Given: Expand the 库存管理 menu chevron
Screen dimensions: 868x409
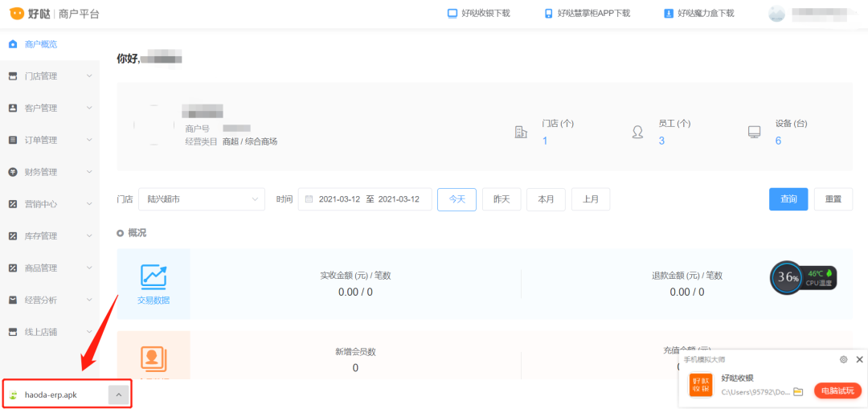Looking at the screenshot, I should point(90,236).
